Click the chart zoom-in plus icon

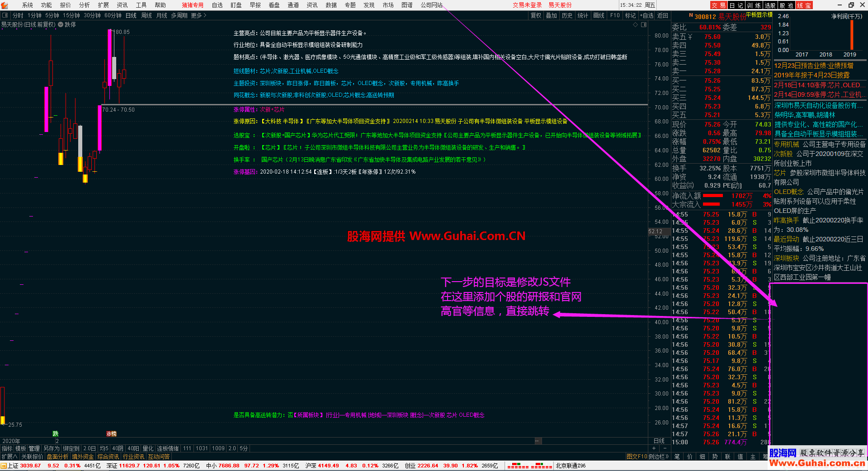(x=654, y=448)
